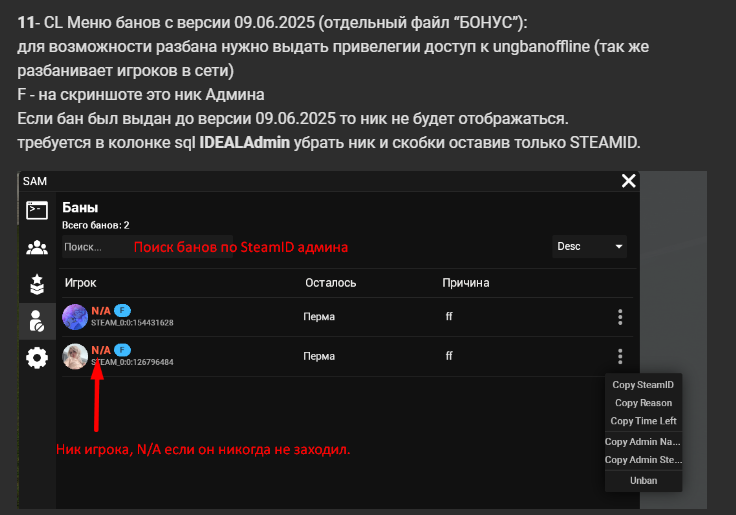This screenshot has height=515, width=736.
Task: Expand the Desc sort order dropdown
Action: [x=590, y=246]
